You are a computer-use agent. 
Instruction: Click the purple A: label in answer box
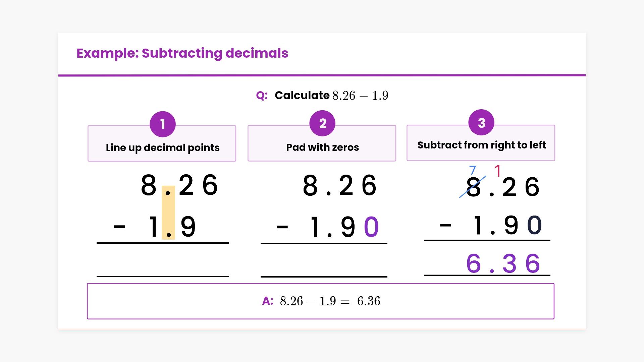[268, 301]
